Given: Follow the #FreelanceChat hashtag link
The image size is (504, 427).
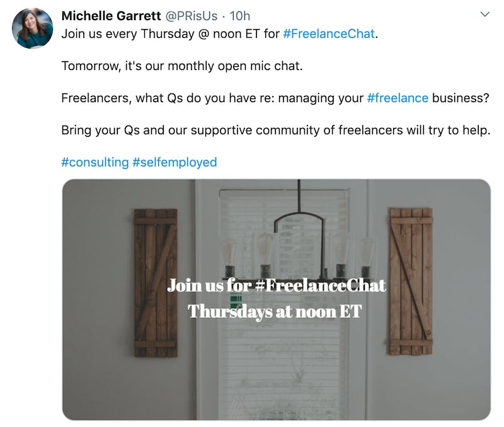Looking at the screenshot, I should (329, 34).
